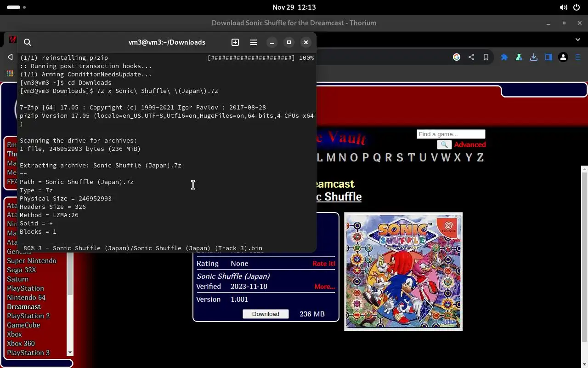Click the Sonic Shuffle box art image
The width and height of the screenshot is (588, 368).
pyautogui.click(x=403, y=271)
